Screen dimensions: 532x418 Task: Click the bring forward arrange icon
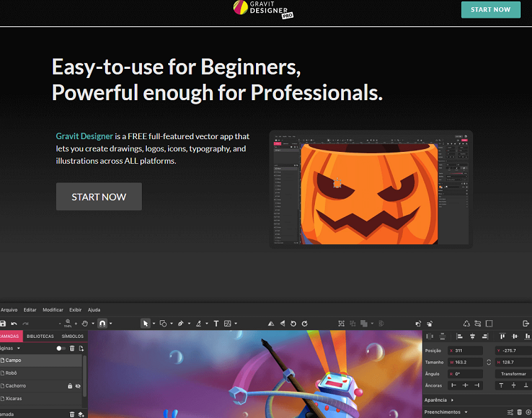[418, 324]
